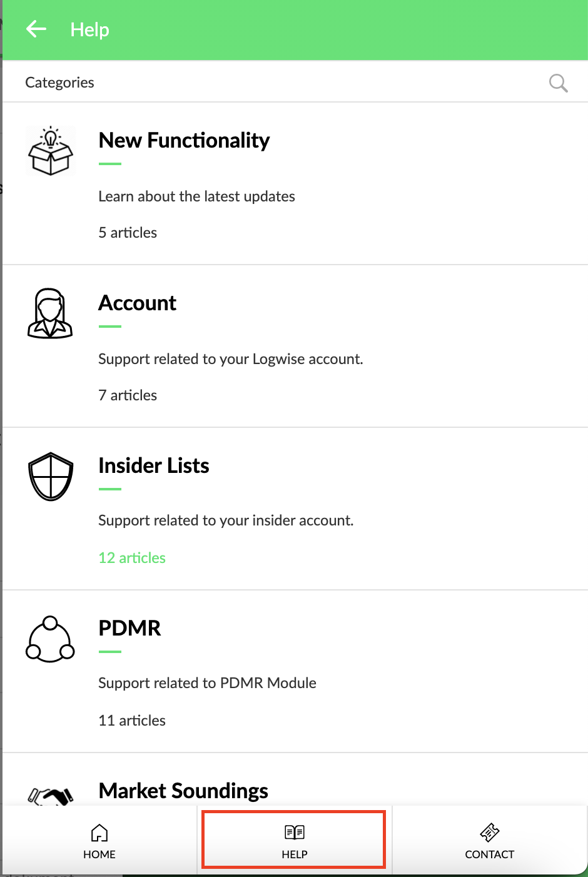Screen dimensions: 588x877
Task: Click the Categories label
Action: [59, 83]
